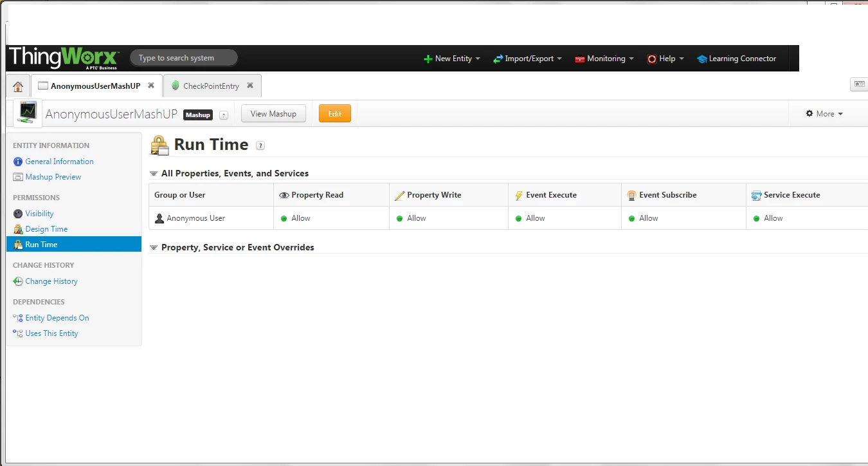The width and height of the screenshot is (868, 466).
Task: Open the Monitoring dropdown menu
Action: (604, 59)
